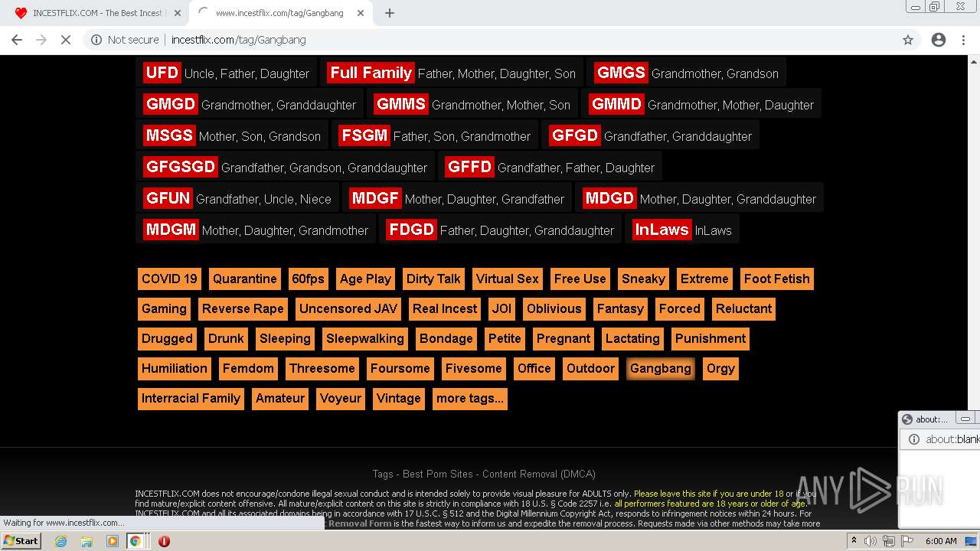
Task: Choose the Punishment tag
Action: [x=710, y=338]
